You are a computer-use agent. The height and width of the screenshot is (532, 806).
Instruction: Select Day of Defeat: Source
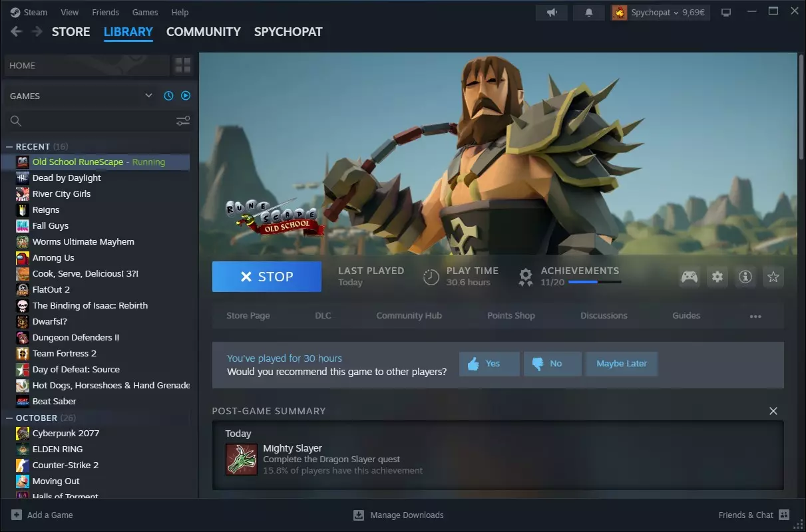click(x=96, y=370)
